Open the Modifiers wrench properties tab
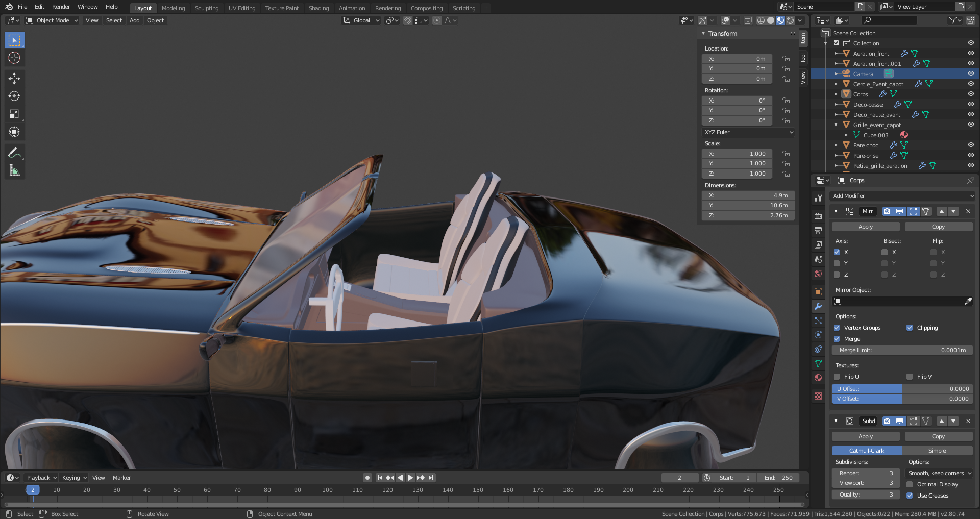 (x=818, y=306)
